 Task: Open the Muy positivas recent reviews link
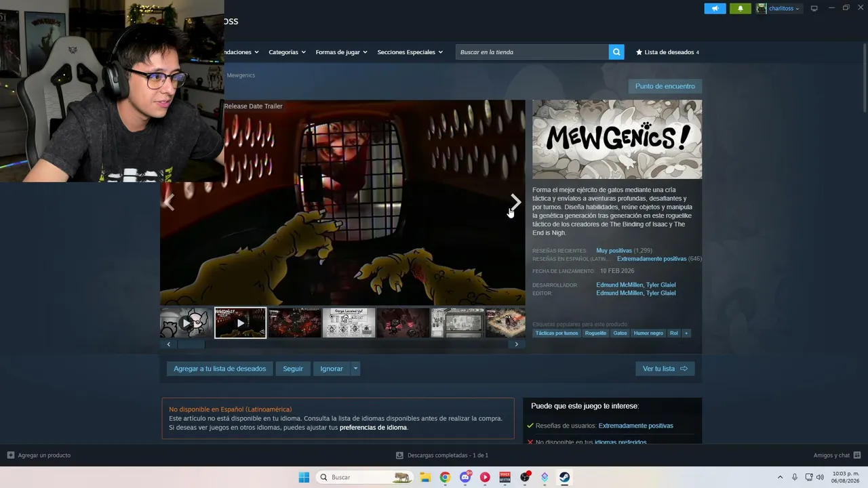pyautogui.click(x=614, y=251)
